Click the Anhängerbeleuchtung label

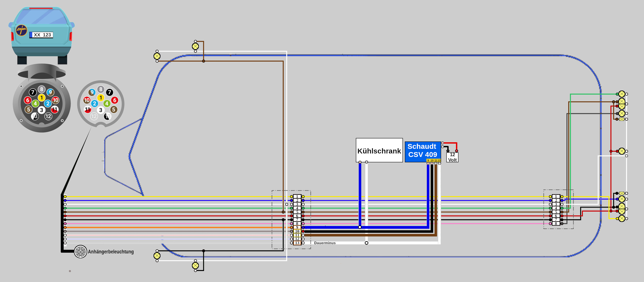111,252
